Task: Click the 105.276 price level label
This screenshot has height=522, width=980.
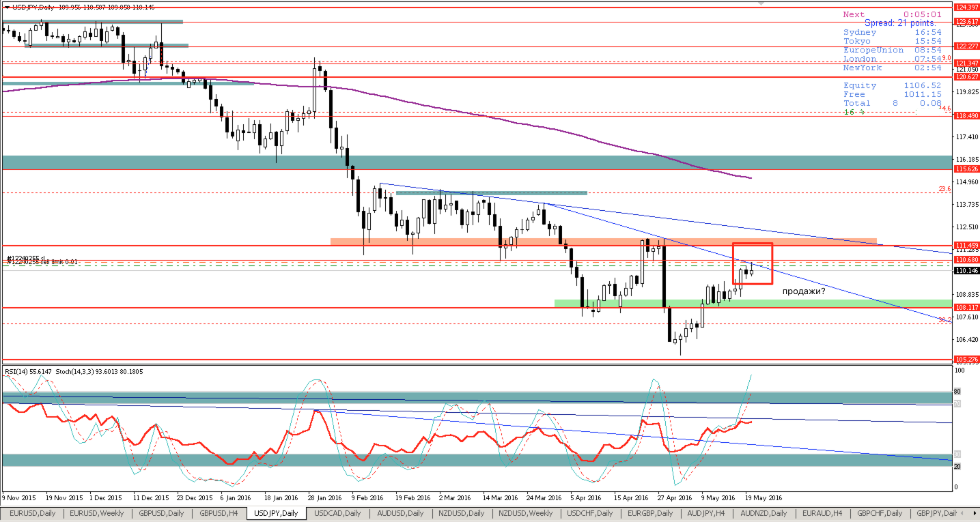Action: click(x=966, y=359)
